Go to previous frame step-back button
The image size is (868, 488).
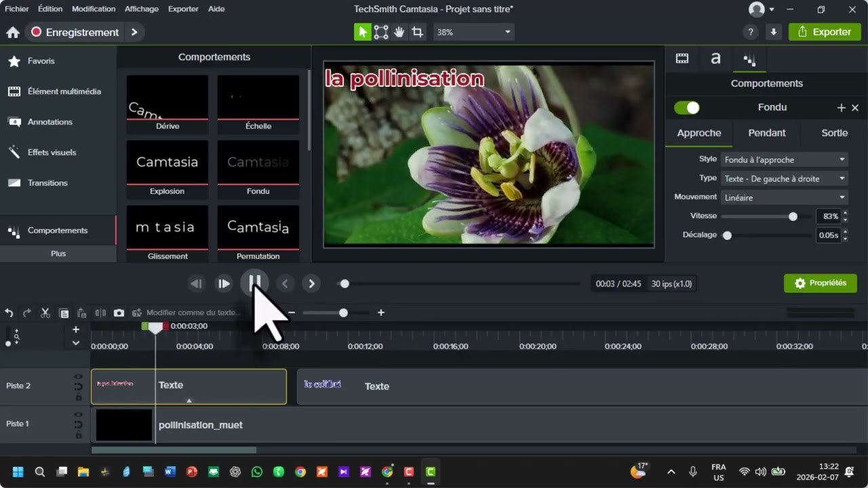[197, 284]
